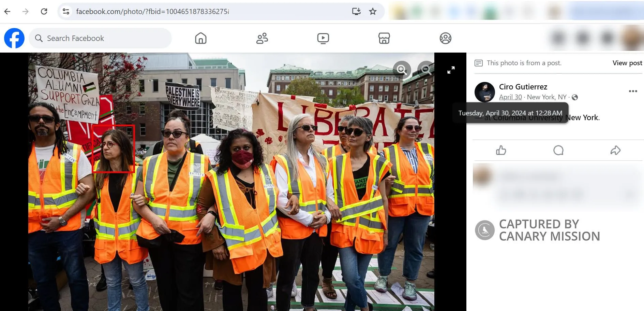This screenshot has width=644, height=311.
Task: Click the View post link
Action: [627, 63]
